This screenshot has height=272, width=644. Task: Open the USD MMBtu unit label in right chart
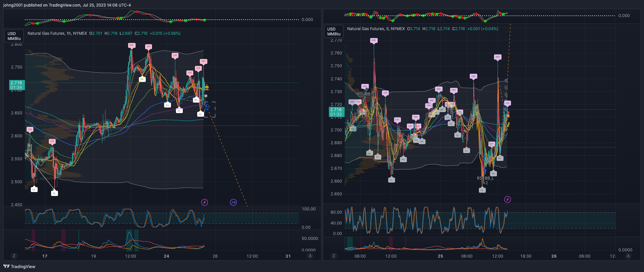[x=334, y=31]
